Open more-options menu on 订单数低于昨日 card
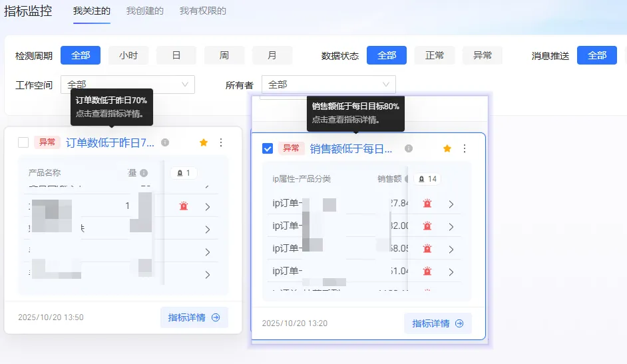Image resolution: width=627 pixels, height=364 pixels. (221, 142)
